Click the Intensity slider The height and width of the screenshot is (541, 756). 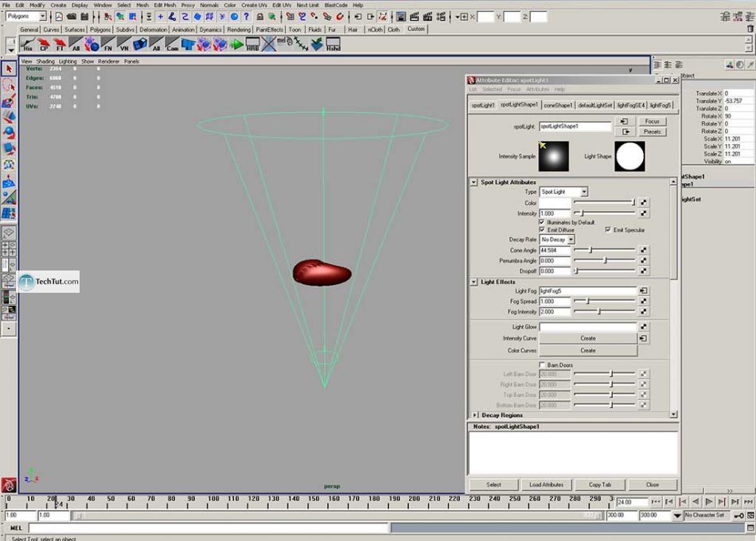(x=604, y=212)
